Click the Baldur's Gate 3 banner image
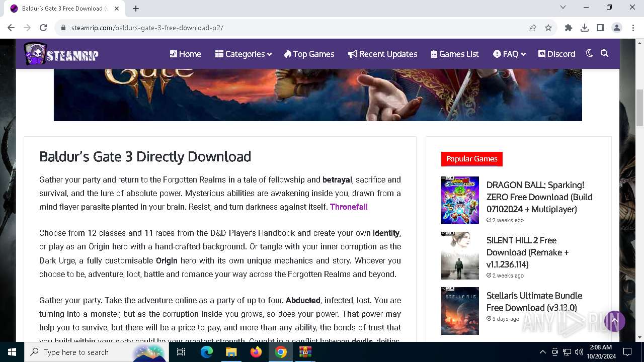The image size is (644, 362). [x=318, y=95]
